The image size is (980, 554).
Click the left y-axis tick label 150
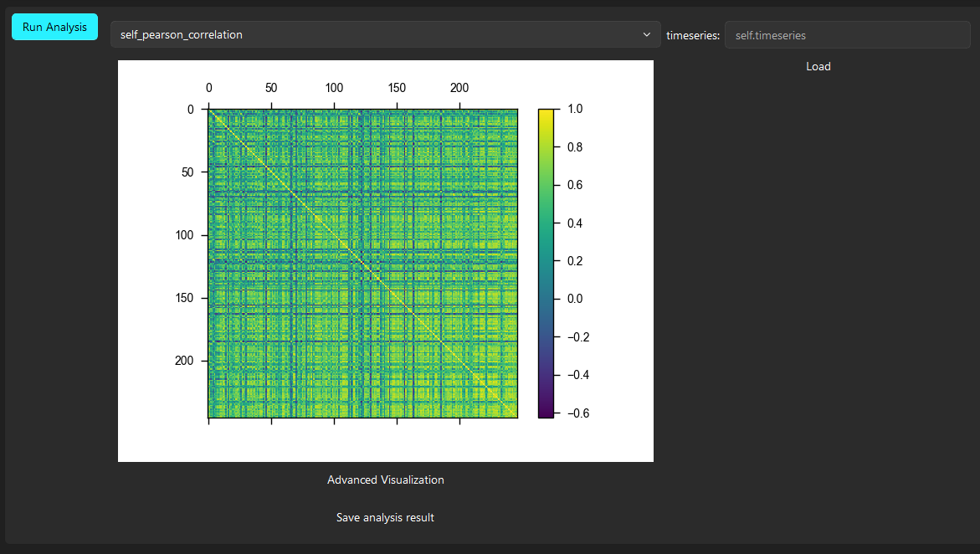pos(183,298)
